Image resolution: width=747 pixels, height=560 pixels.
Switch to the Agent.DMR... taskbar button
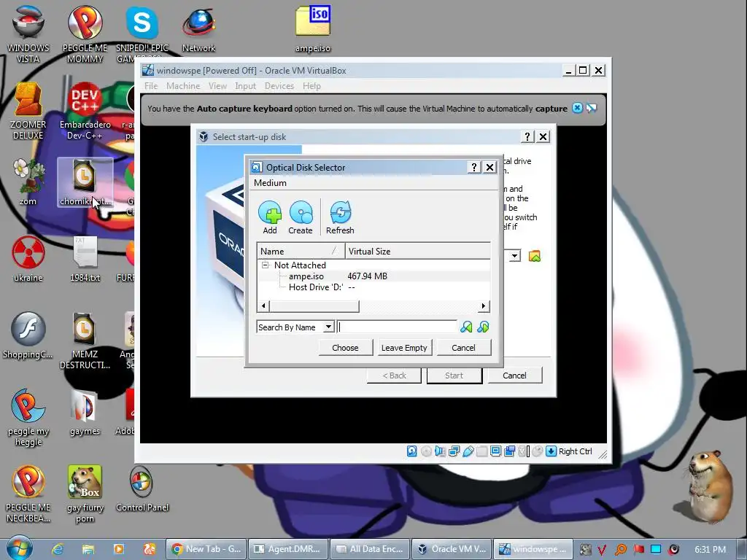289,549
